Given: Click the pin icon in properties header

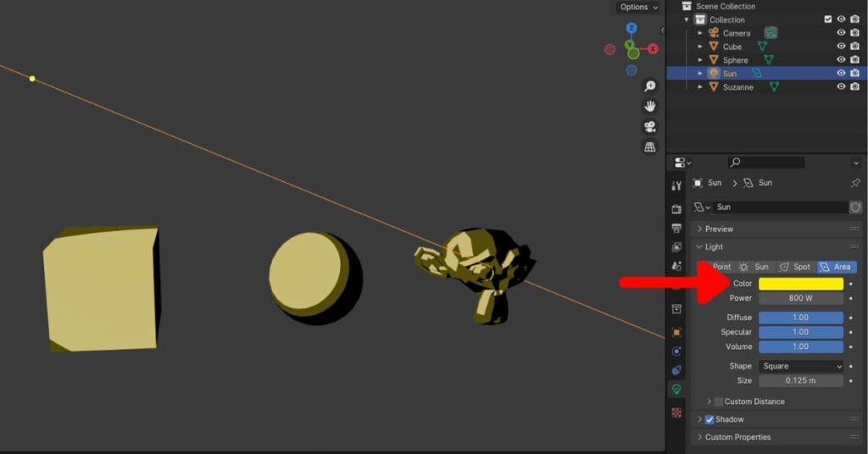Looking at the screenshot, I should coord(854,183).
